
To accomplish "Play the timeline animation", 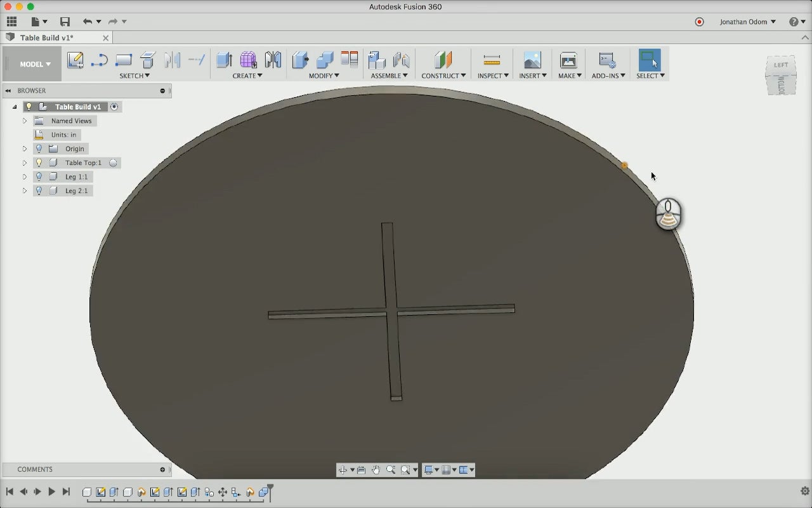I will pos(51,491).
